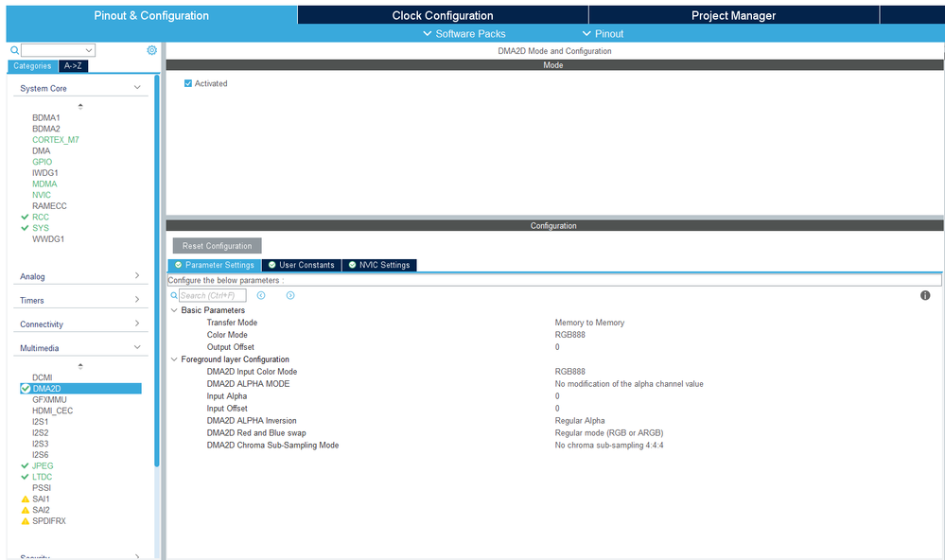Select NVIC in System Core

tap(42, 195)
